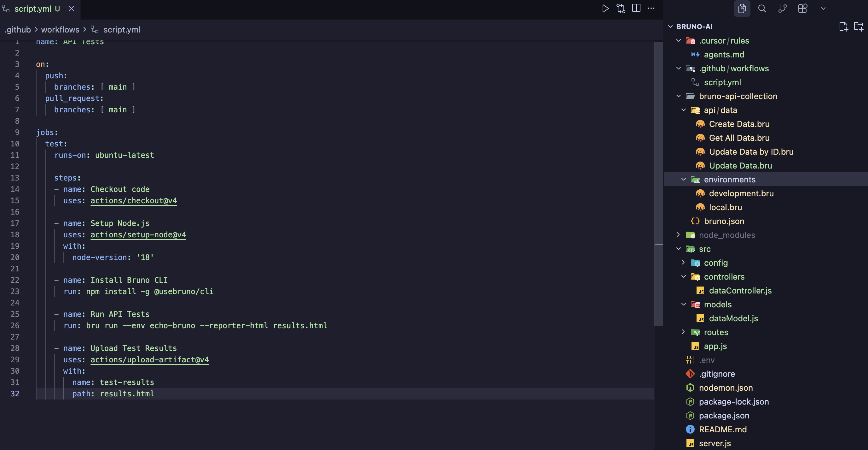This screenshot has width=868, height=450.
Task: Split the editor into two panes
Action: coord(637,9)
